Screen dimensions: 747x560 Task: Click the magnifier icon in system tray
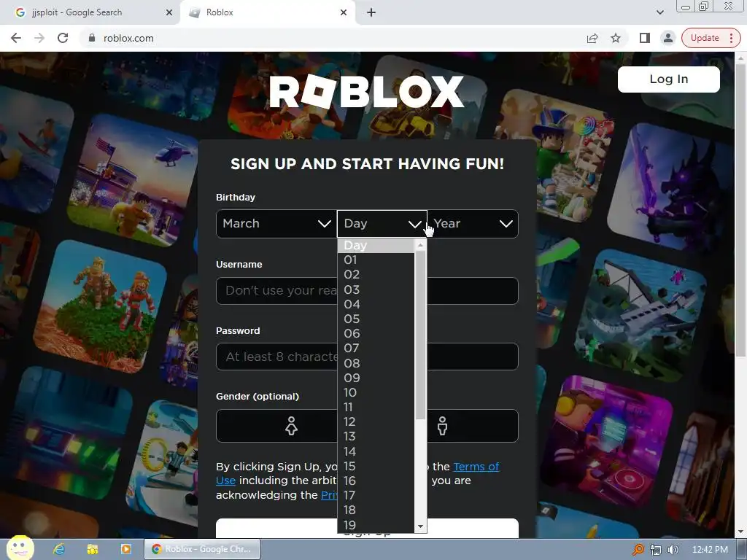[638, 550]
